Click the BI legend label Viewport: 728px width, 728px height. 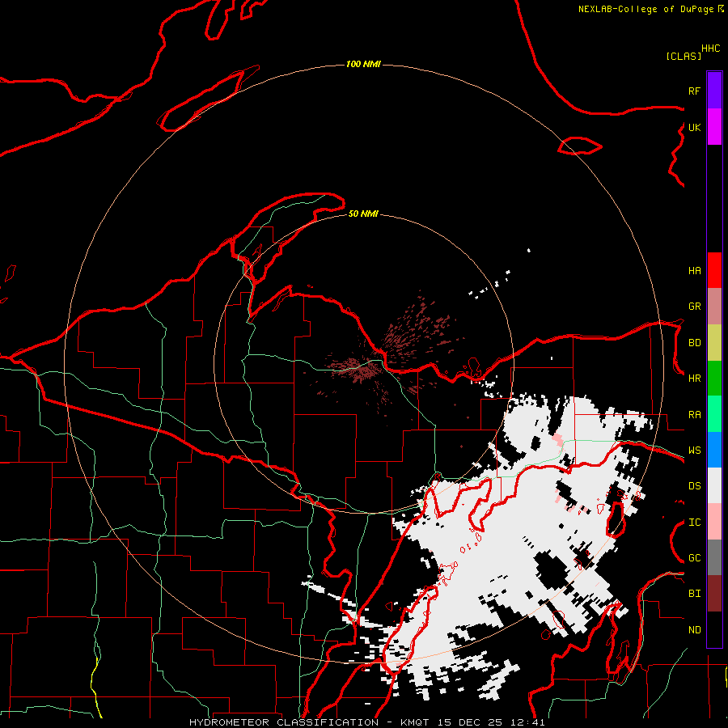coord(694,594)
